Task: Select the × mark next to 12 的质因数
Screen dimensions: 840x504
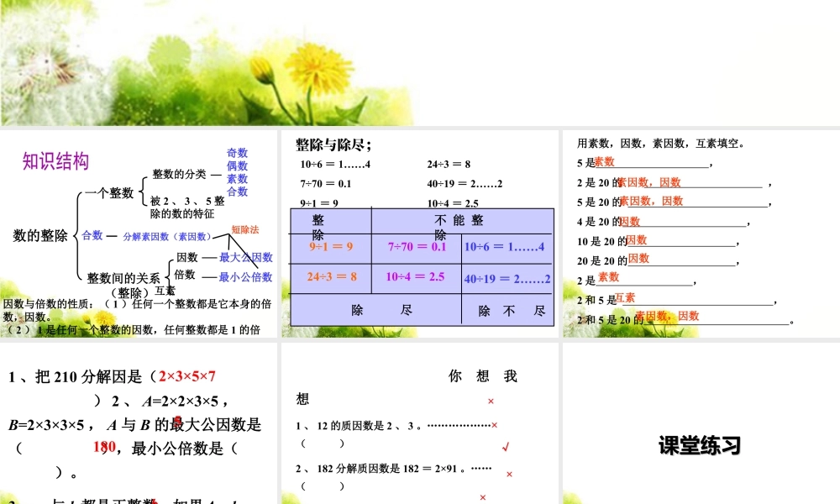Action: click(494, 425)
